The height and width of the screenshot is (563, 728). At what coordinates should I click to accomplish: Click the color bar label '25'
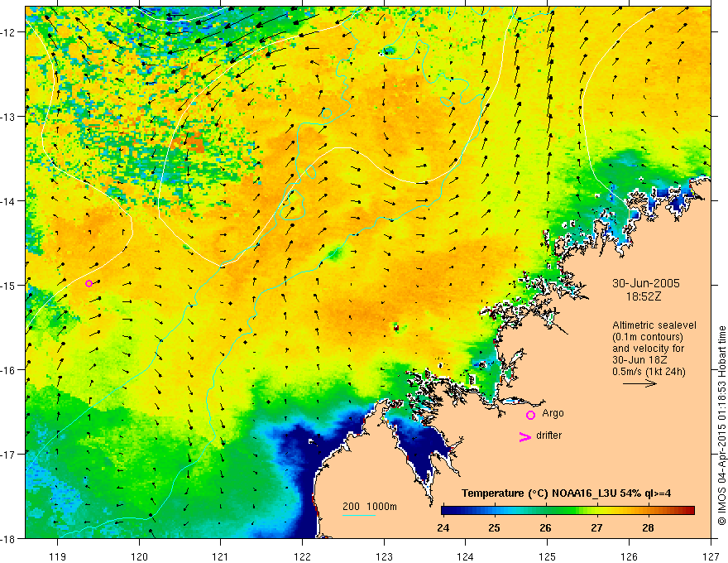click(x=495, y=527)
